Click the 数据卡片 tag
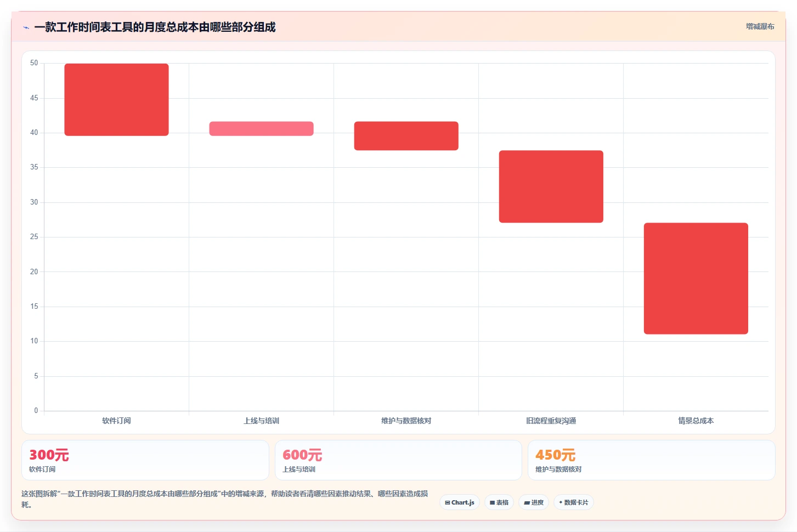This screenshot has width=797, height=532. point(574,502)
